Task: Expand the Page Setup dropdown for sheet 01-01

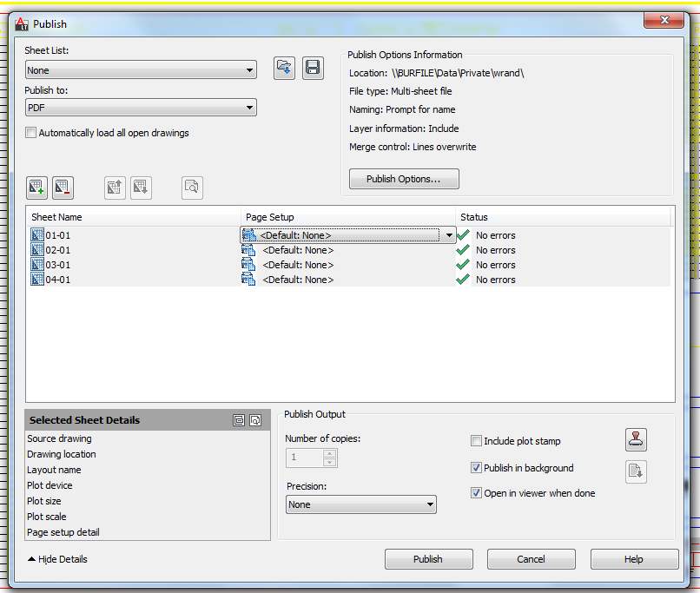Action: 449,234
